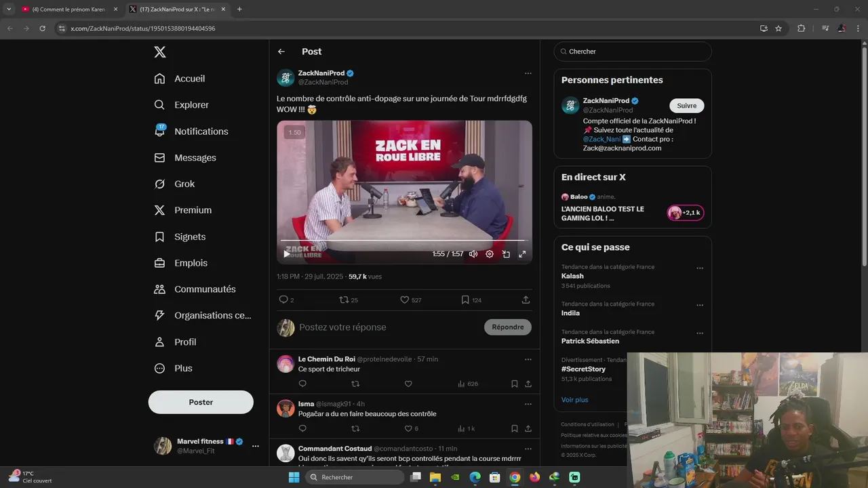Open the Emplois jobs page
Screen dimensions: 868x488
[x=181, y=263]
